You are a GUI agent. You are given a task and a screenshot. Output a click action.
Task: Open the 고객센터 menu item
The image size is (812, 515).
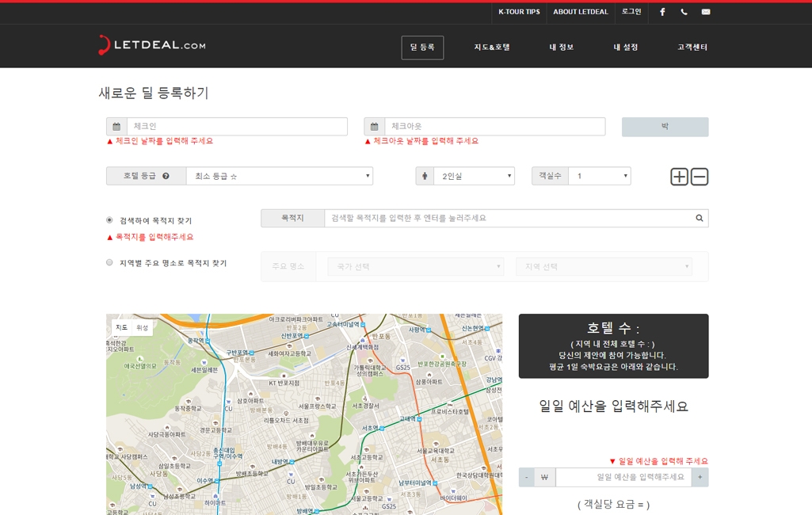pyautogui.click(x=692, y=48)
